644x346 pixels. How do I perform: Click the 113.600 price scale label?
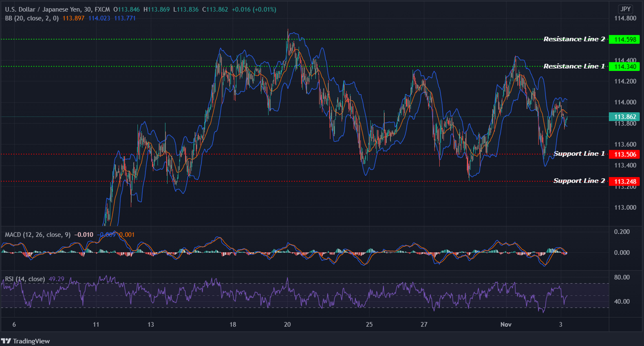625,144
